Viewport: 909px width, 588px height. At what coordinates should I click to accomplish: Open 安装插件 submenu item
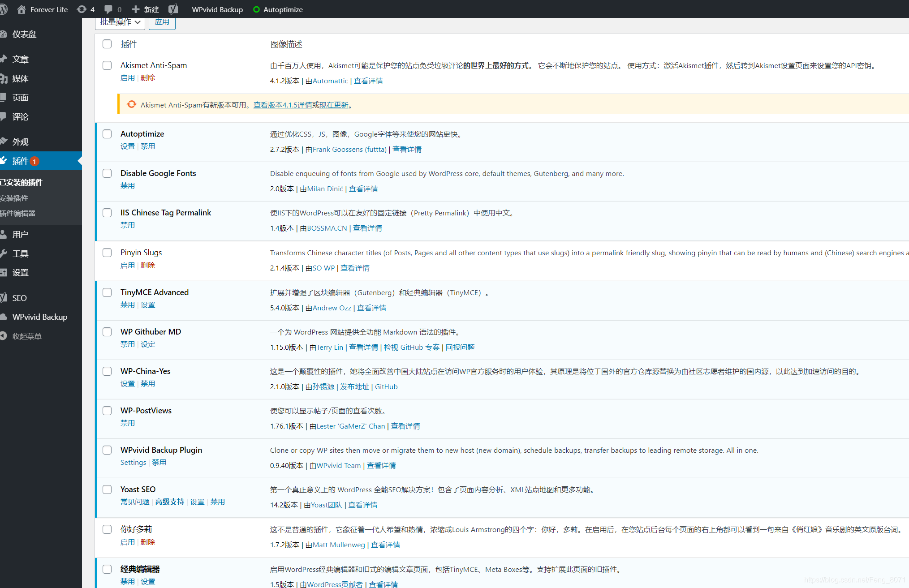tap(14, 198)
